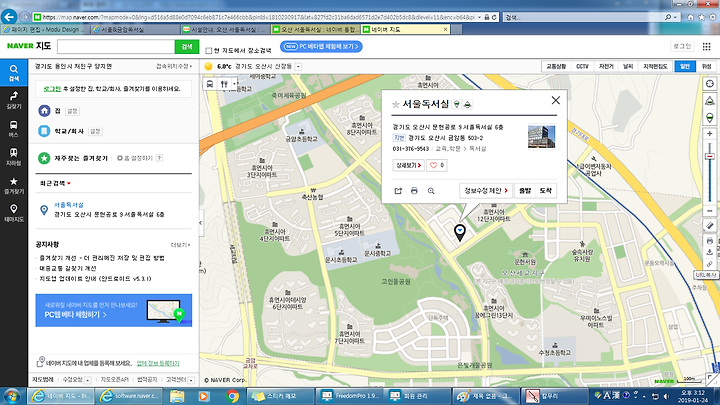The width and height of the screenshot is (720, 405).
Task: Switch to the 오산 서울독서실 네이버 통합 tab
Action: [x=315, y=29]
